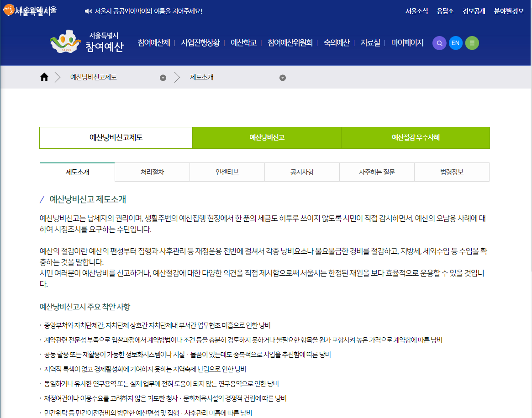The height and width of the screenshot is (418, 532).
Task: Click the speaker announcement icon
Action: (x=89, y=11)
